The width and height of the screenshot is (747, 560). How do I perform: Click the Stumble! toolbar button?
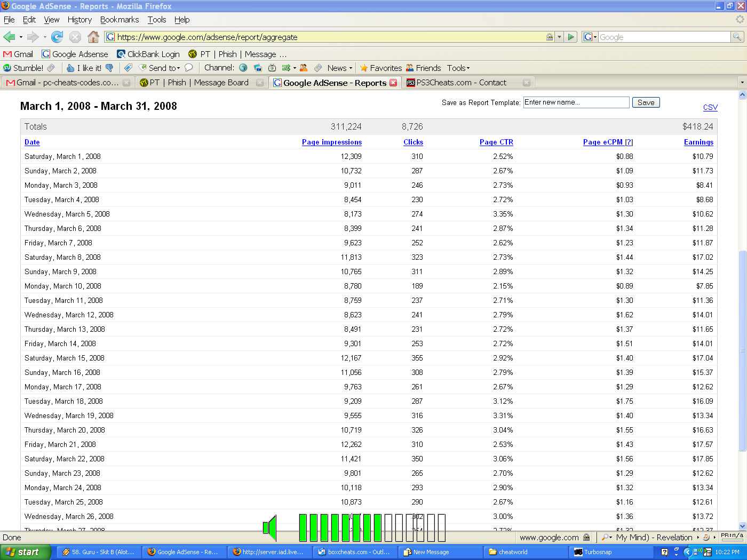pos(23,68)
